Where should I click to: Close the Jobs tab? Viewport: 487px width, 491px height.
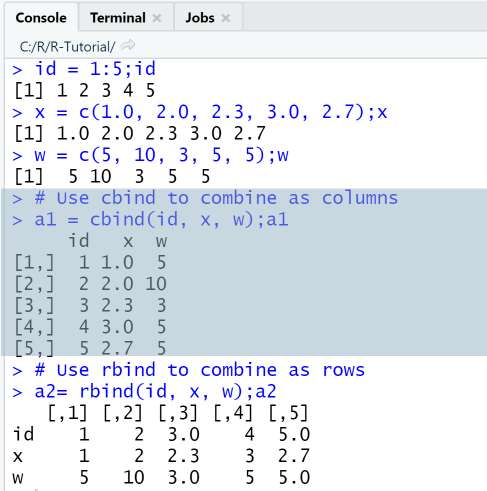[x=226, y=18]
